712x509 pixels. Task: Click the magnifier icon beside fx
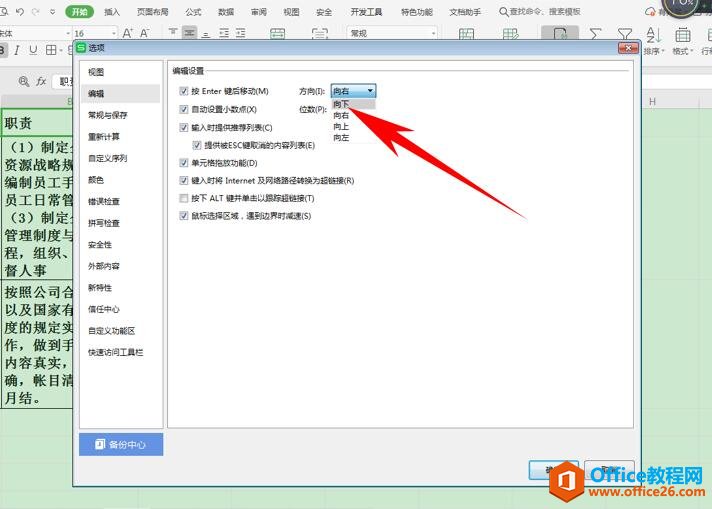24,81
